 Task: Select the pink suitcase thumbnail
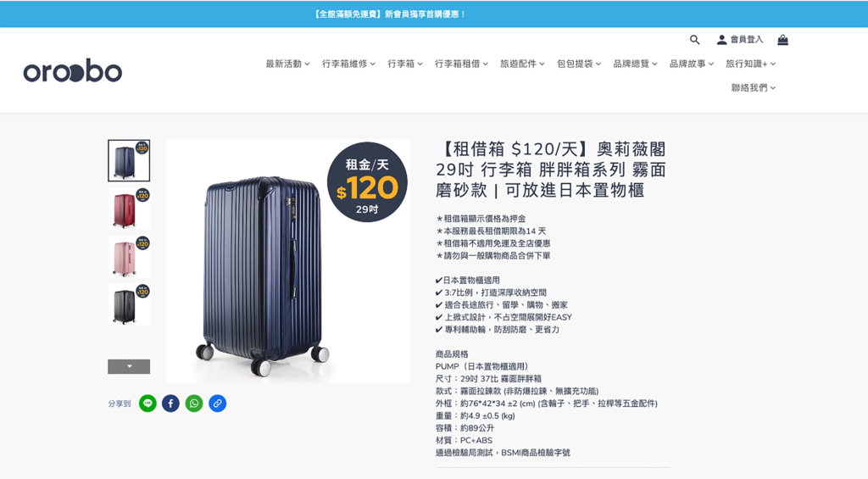point(129,257)
